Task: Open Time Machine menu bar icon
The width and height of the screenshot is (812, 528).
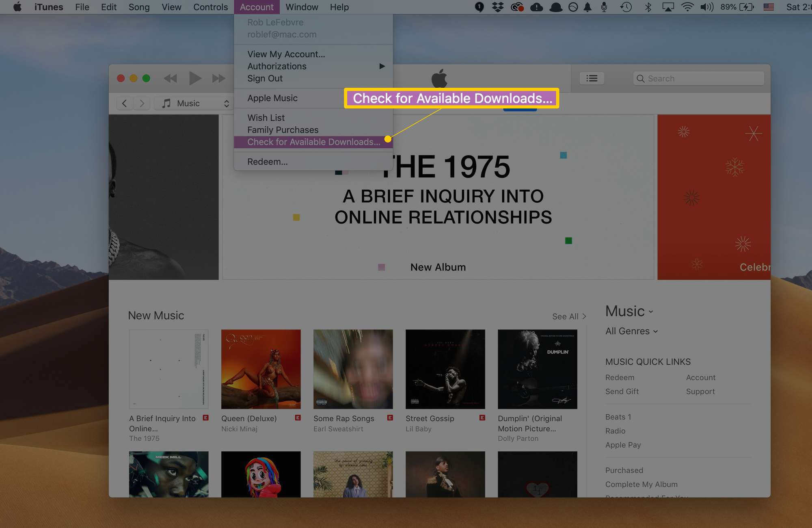Action: 626,7
